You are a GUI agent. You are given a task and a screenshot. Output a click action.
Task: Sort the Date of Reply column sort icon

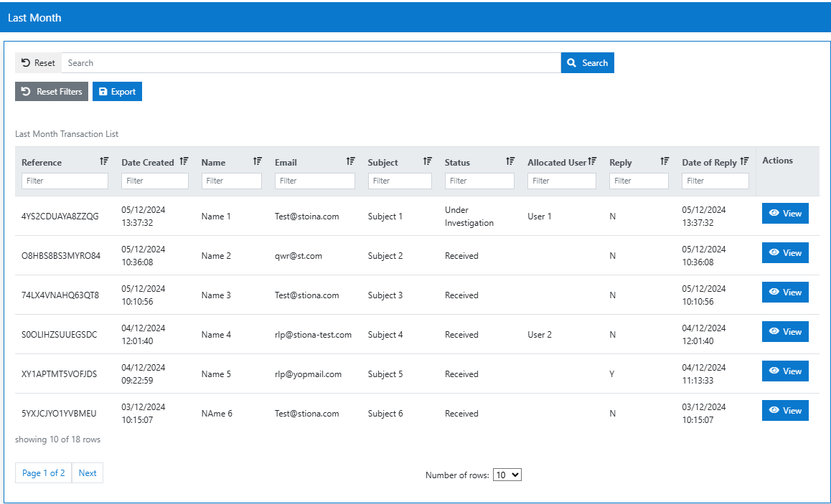coord(743,161)
